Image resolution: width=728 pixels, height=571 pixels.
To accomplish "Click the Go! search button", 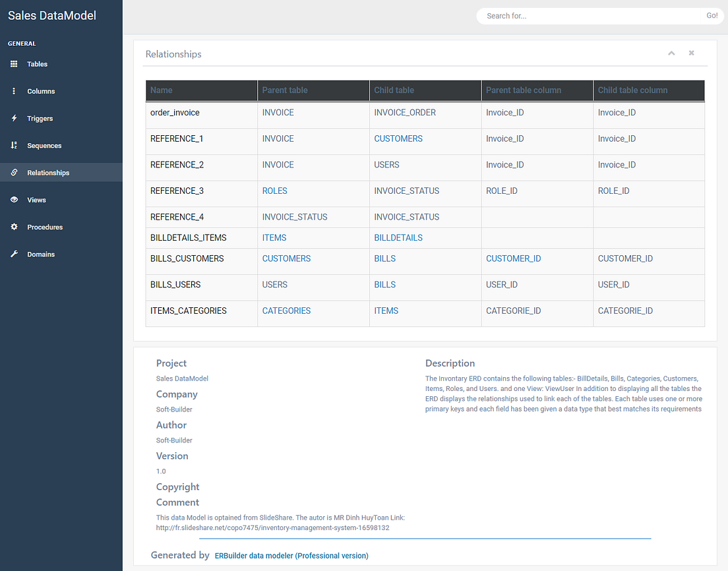I will pyautogui.click(x=712, y=15).
